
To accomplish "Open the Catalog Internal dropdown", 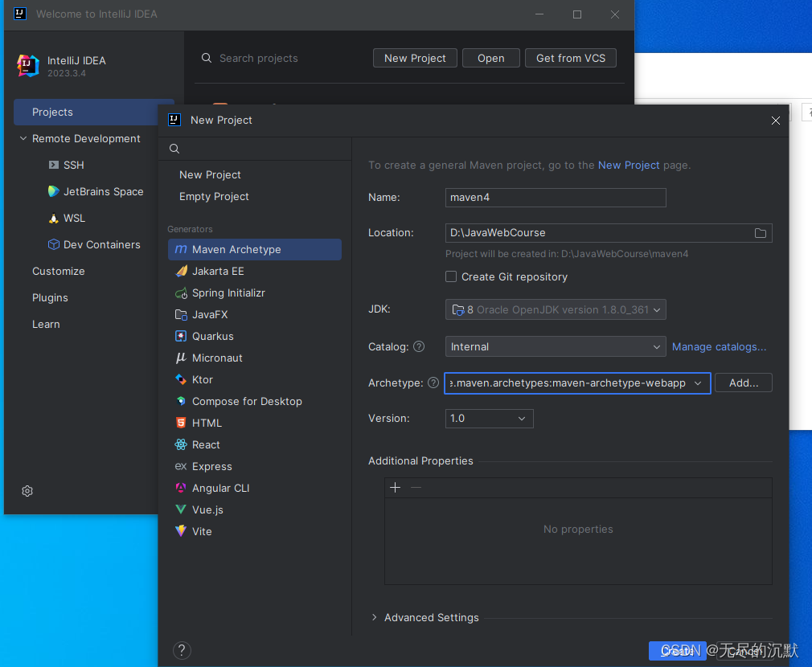I will point(556,346).
